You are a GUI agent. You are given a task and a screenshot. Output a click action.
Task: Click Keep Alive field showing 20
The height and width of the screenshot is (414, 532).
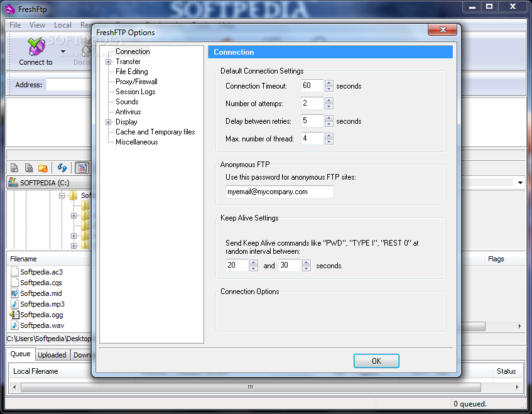237,265
